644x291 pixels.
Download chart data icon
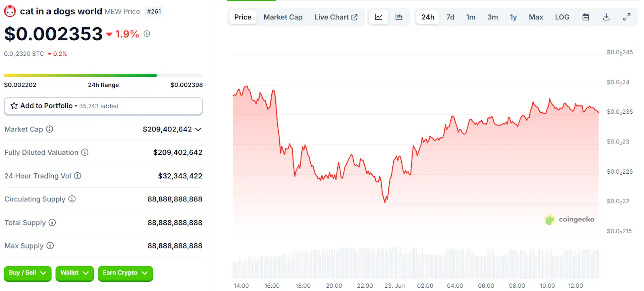coord(606,17)
